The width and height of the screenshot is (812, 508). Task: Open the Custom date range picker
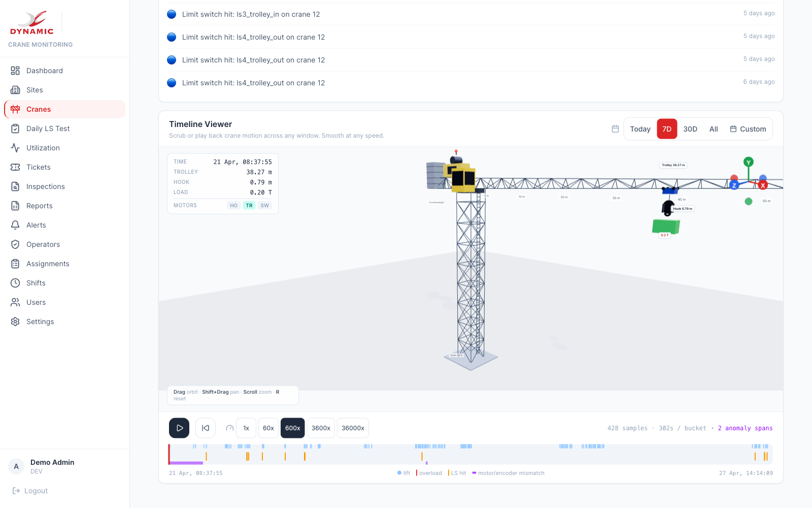748,129
